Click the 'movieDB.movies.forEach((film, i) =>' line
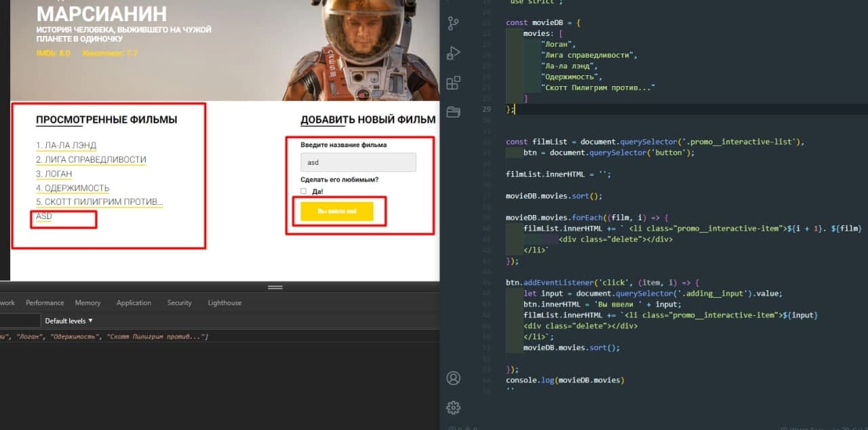This screenshot has width=868, height=430. pos(587,218)
